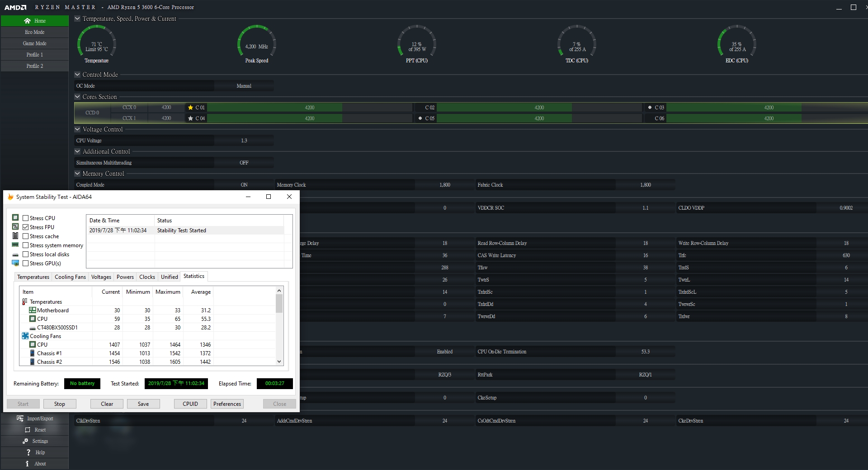Click the Chassis #1 fan icon

pyautogui.click(x=32, y=353)
